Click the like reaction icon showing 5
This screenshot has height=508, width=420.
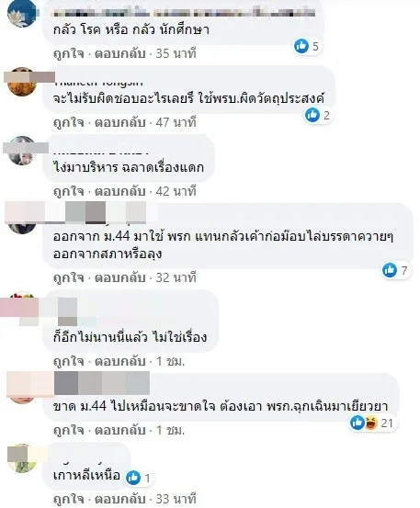[301, 46]
